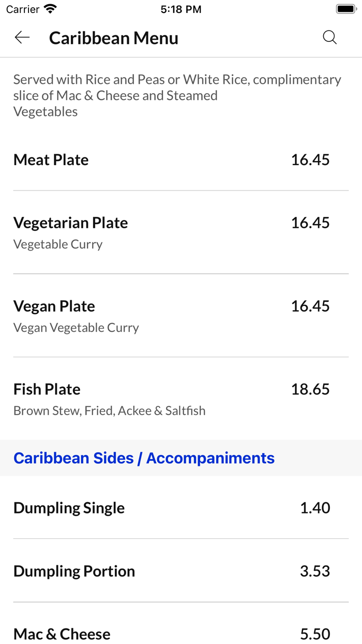Select Dumpling Portion from sides
This screenshot has width=362, height=644.
(74, 571)
